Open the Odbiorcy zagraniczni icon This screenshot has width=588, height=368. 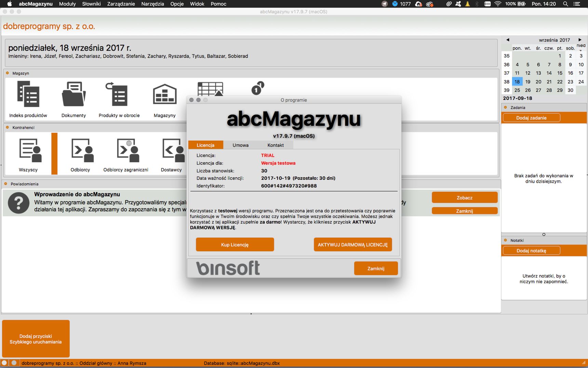(x=128, y=150)
